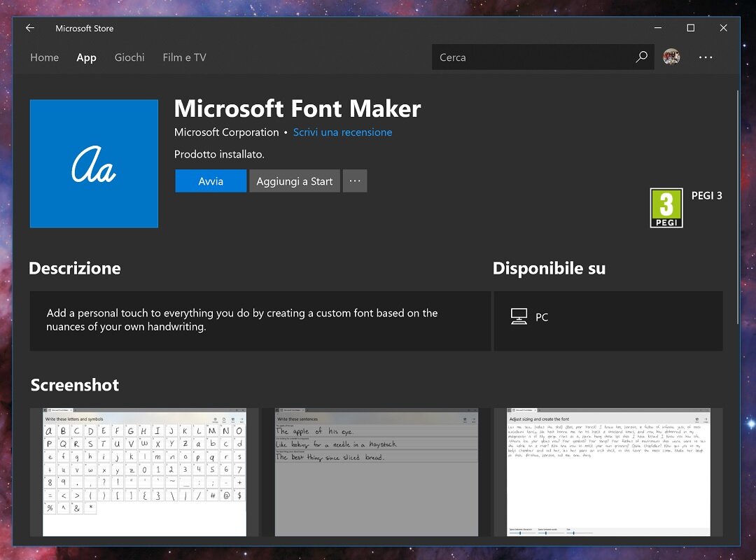Open the Microsoft Font Maker app icon tile
Viewport: 756px width, 560px height.
[x=94, y=163]
